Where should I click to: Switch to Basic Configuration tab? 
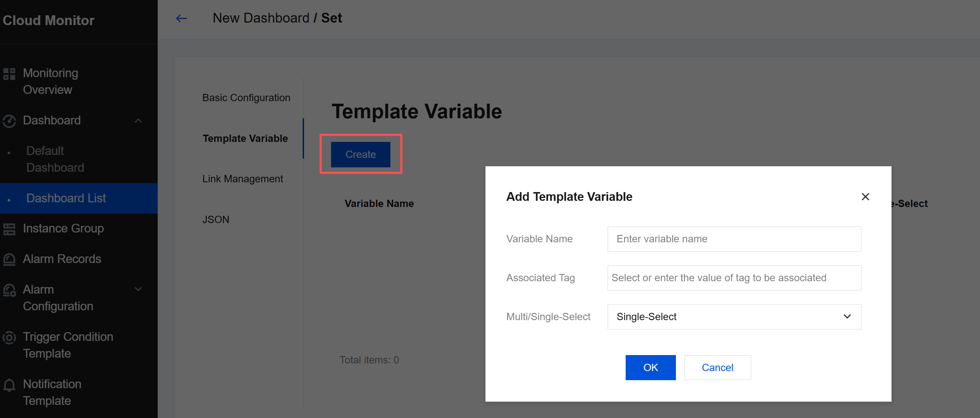click(x=246, y=97)
